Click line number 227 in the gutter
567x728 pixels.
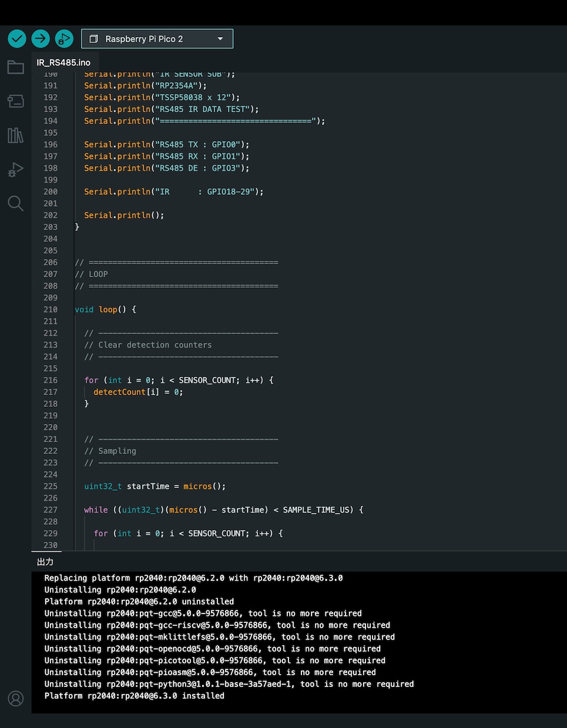51,510
